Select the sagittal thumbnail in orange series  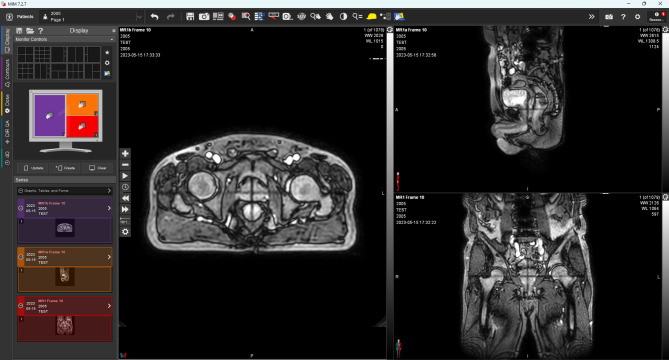pyautogui.click(x=65, y=277)
